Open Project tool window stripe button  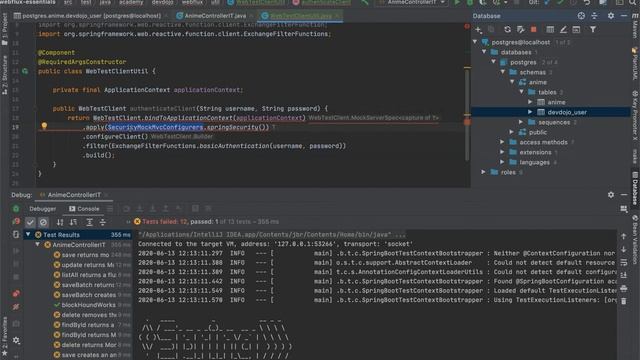(4, 29)
